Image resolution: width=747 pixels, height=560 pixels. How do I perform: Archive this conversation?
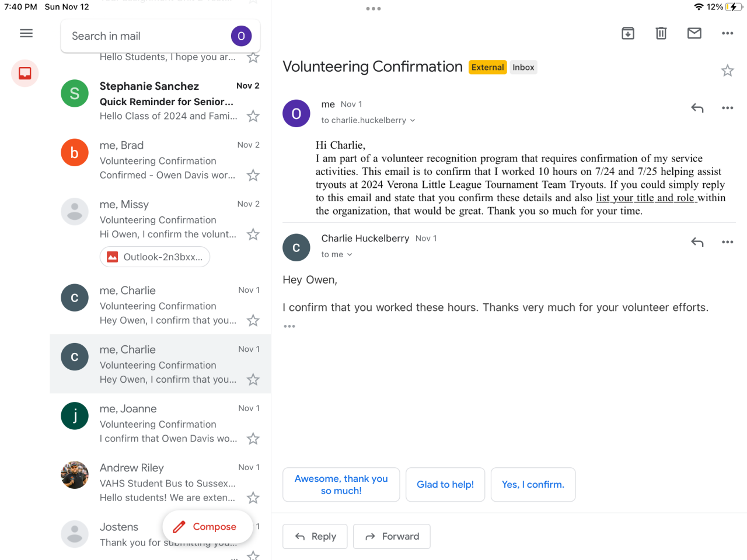click(628, 33)
